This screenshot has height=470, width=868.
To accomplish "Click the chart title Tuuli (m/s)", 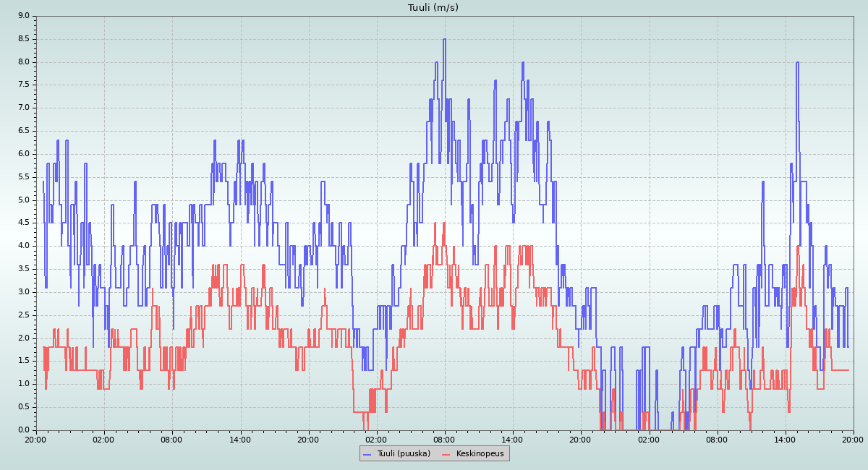I will pyautogui.click(x=433, y=8).
